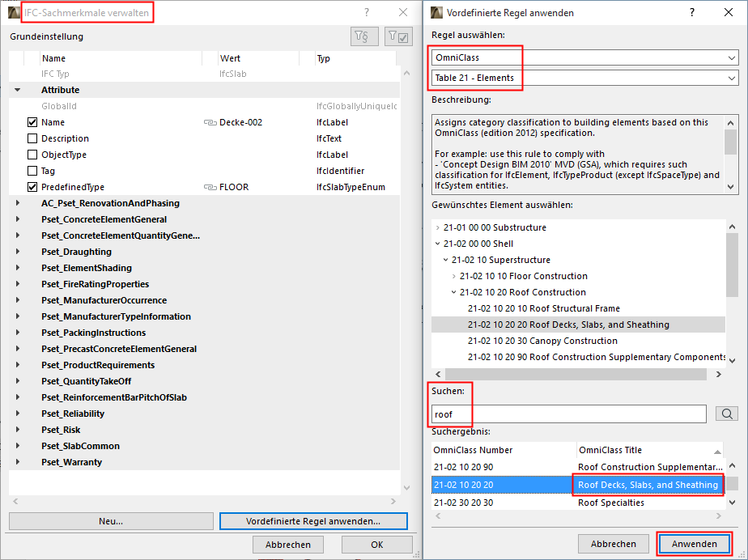Open the OmniClass rule dropdown
This screenshot has width=748, height=560.
(584, 57)
